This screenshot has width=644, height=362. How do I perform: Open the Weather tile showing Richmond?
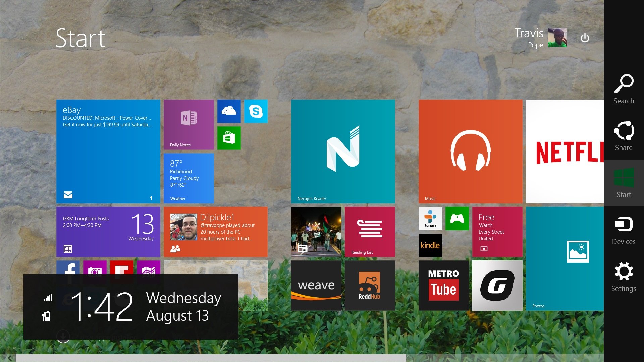pyautogui.click(x=189, y=178)
